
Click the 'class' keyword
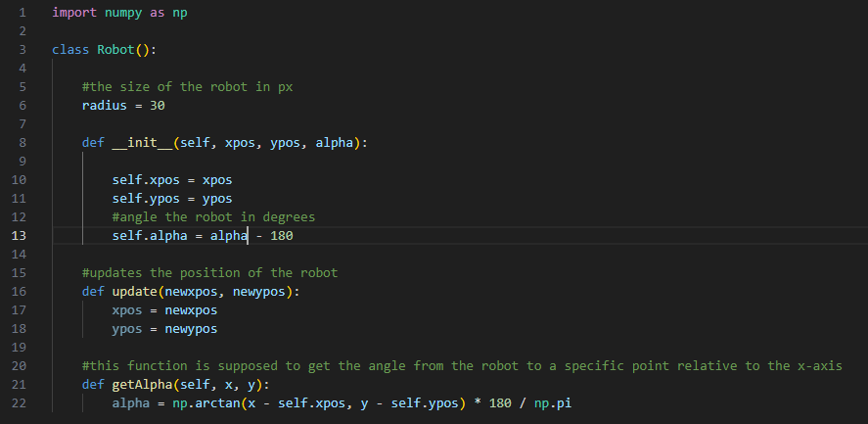[70, 50]
